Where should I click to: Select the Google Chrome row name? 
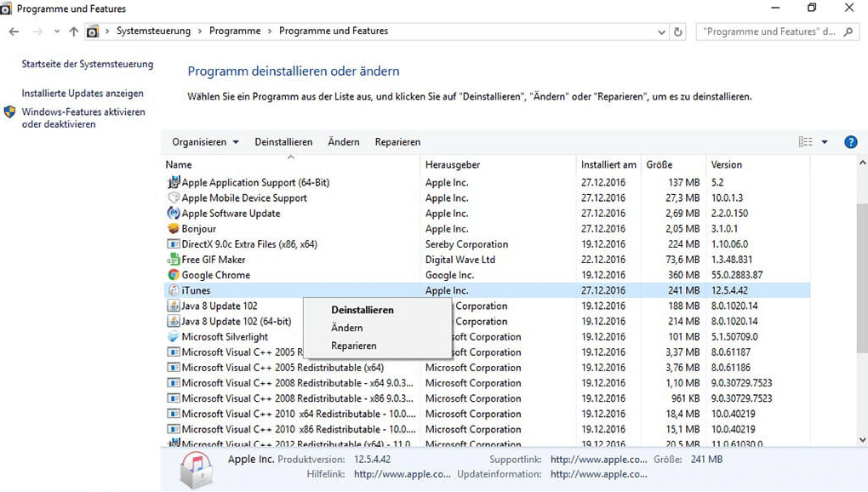coord(216,275)
